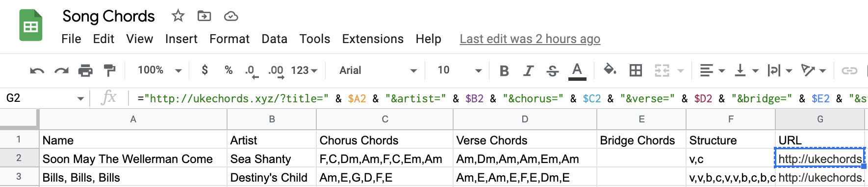Screen dimensions: 868x187
Task: Click the redo arrow icon
Action: [61, 71]
